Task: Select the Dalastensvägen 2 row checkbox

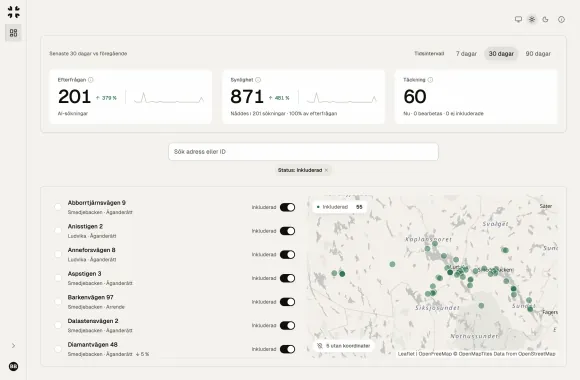Action: (x=58, y=325)
